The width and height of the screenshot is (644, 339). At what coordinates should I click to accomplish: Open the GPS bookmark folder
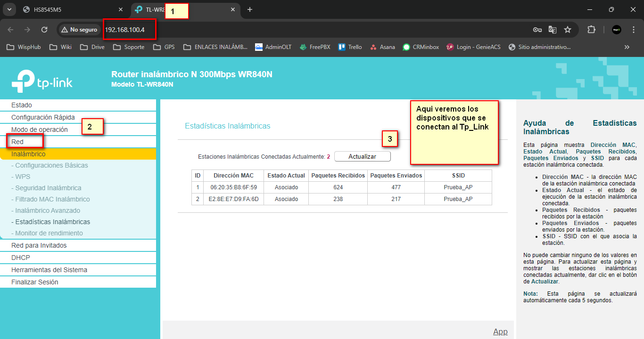[x=164, y=47]
